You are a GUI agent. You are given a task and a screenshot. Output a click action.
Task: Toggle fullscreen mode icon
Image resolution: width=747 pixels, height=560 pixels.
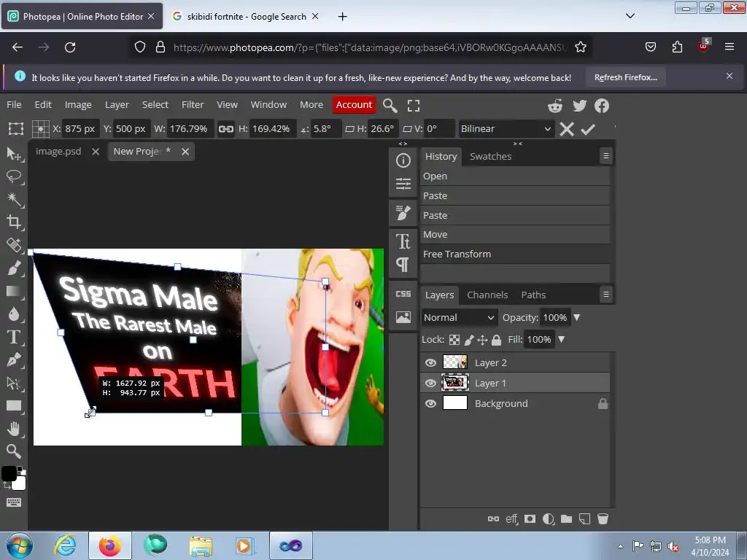click(414, 106)
